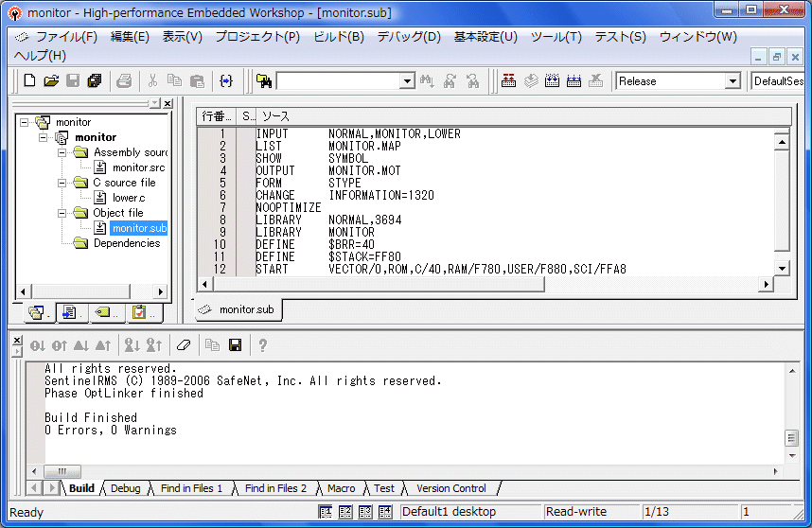This screenshot has width=812, height=528.
Task: Click the New File toolbar icon
Action: [x=29, y=80]
